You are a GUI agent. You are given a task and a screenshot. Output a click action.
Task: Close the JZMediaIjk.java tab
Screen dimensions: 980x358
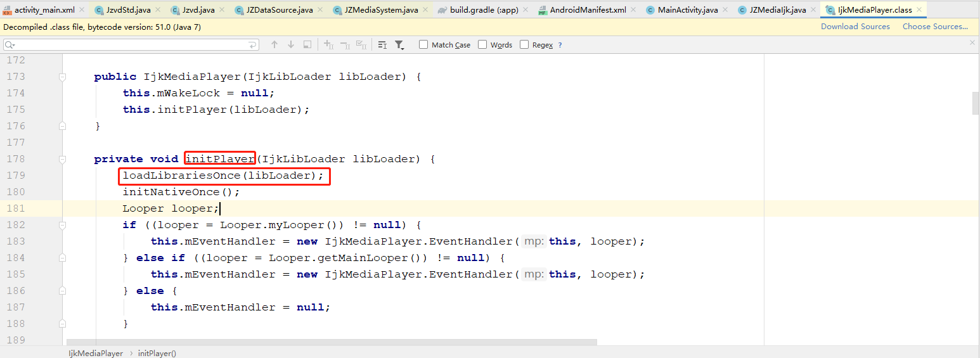click(813, 10)
